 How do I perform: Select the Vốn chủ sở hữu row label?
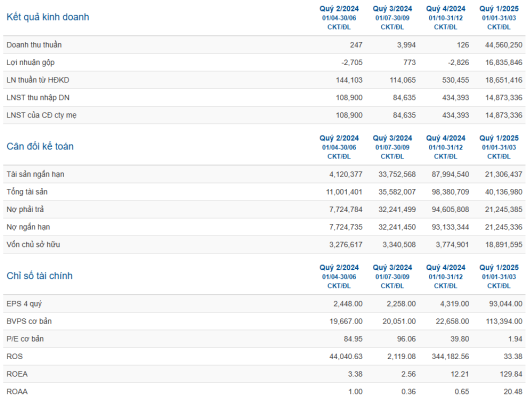[33, 244]
